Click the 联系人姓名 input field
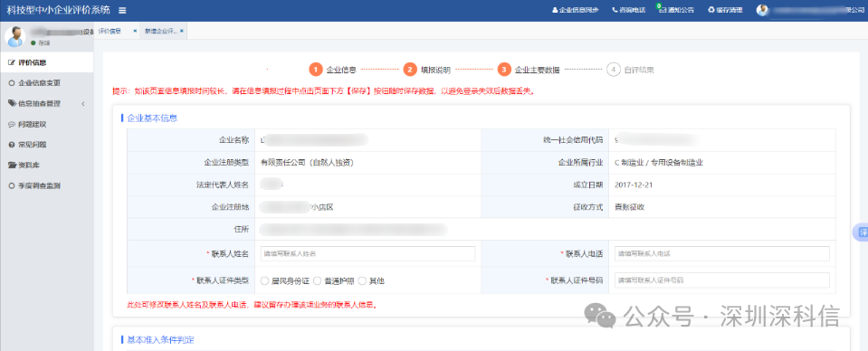The height and width of the screenshot is (351, 868). 367,253
